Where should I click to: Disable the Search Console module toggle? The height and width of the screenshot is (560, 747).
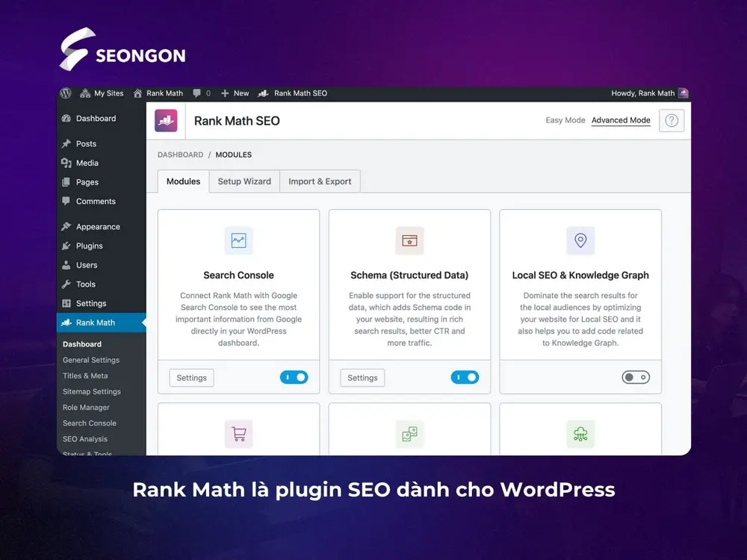(x=294, y=377)
